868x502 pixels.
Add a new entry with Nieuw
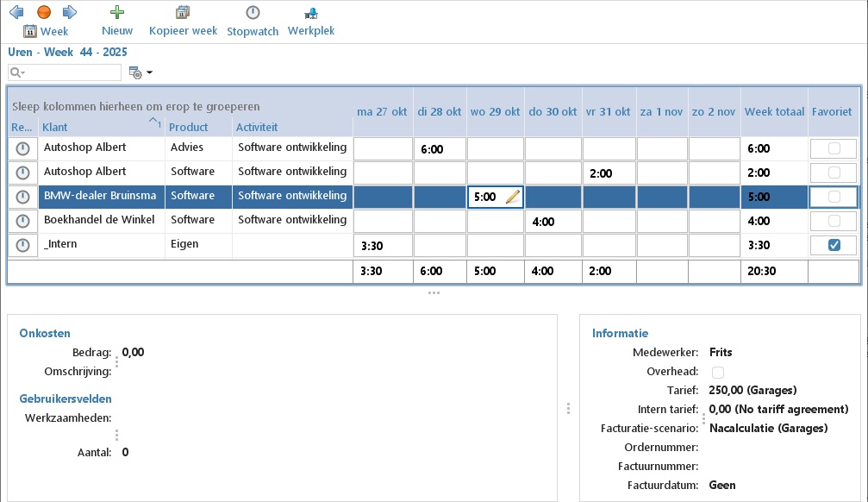coord(117,21)
